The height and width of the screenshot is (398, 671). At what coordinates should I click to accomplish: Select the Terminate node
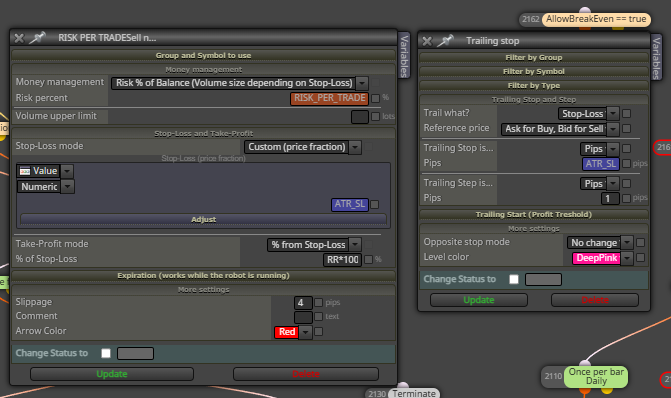pos(414,393)
